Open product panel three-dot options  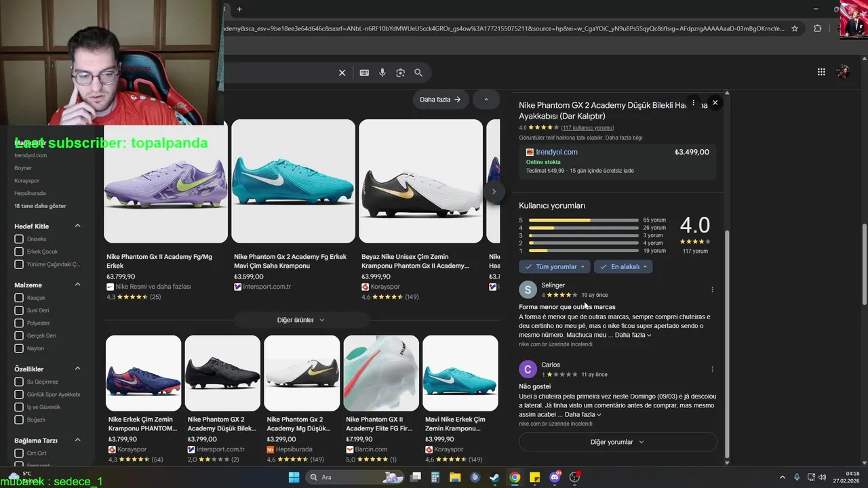point(693,102)
